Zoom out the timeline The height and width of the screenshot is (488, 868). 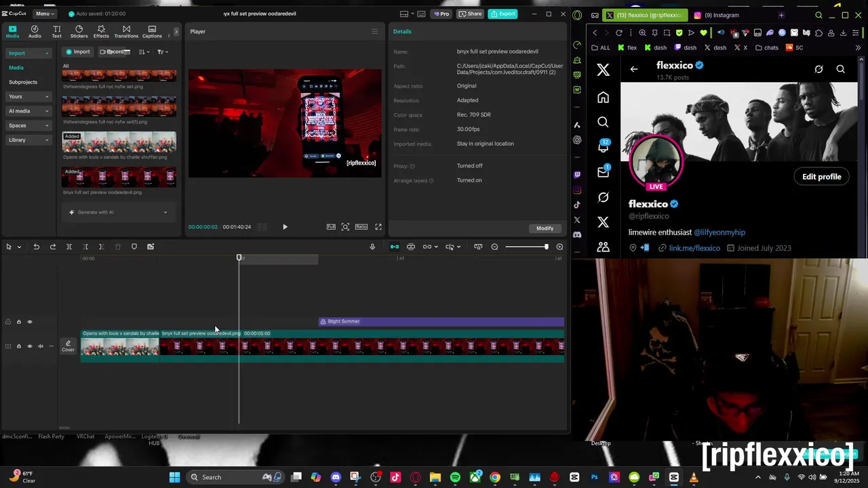tap(494, 247)
